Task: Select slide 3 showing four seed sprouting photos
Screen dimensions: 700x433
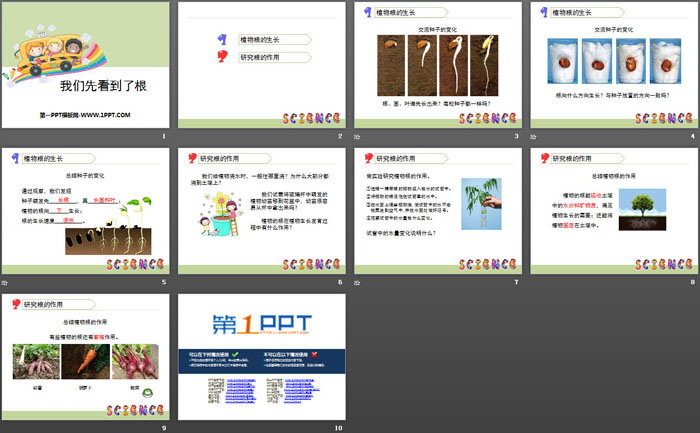Action: click(438, 65)
